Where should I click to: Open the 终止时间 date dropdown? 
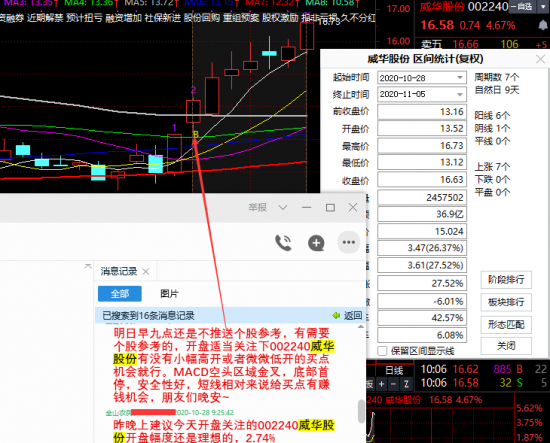pos(460,94)
